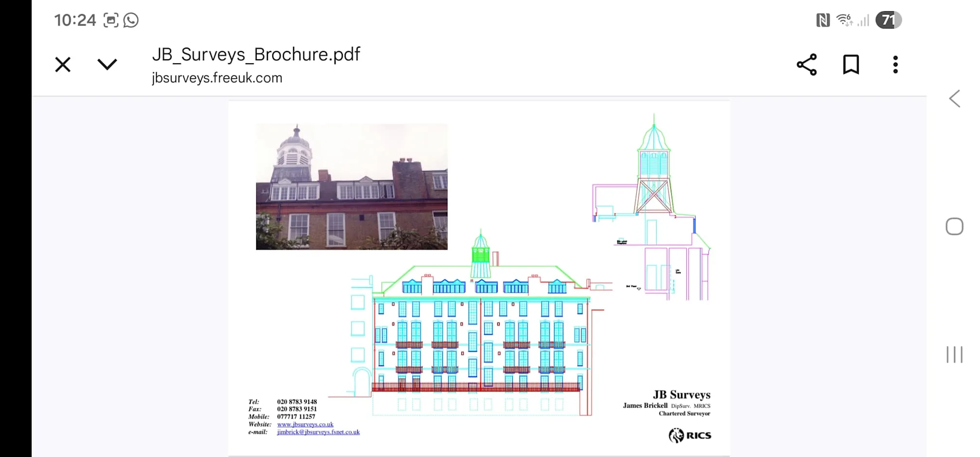Click the jimbrick@jbsurveys.fsnet.co.uk email link
The width and height of the screenshot is (980, 457).
point(318,432)
